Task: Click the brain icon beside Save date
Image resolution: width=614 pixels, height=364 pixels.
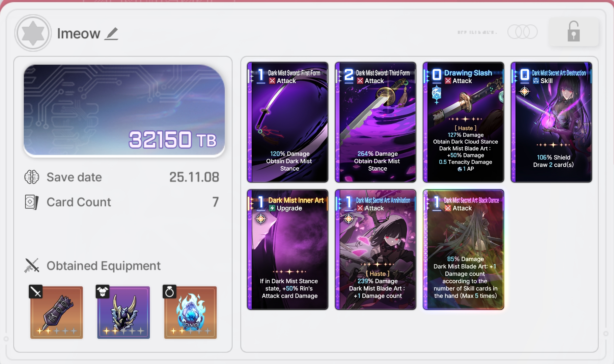Action: click(32, 177)
